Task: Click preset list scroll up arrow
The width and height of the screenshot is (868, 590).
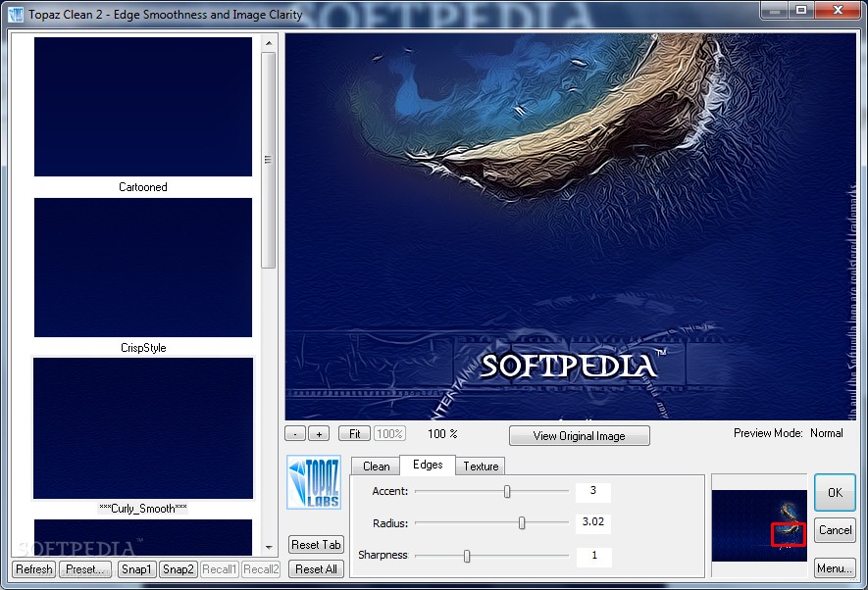Action: point(269,42)
